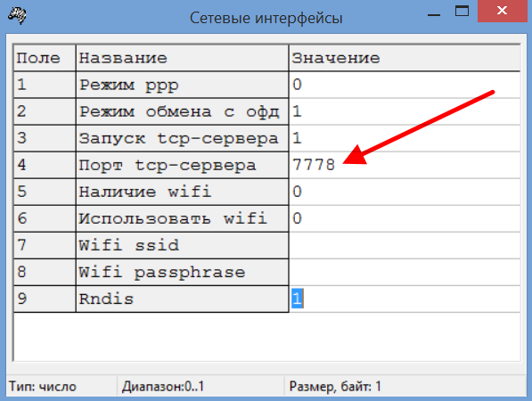This screenshot has width=532, height=401.
Task: Select the Rndis row name cell
Action: pyautogui.click(x=182, y=299)
